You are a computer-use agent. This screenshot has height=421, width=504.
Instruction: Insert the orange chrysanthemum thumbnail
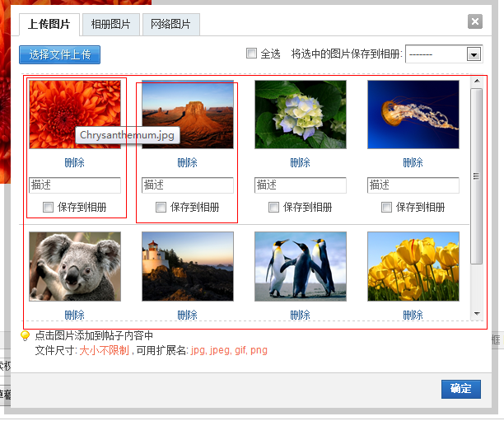[x=75, y=115]
